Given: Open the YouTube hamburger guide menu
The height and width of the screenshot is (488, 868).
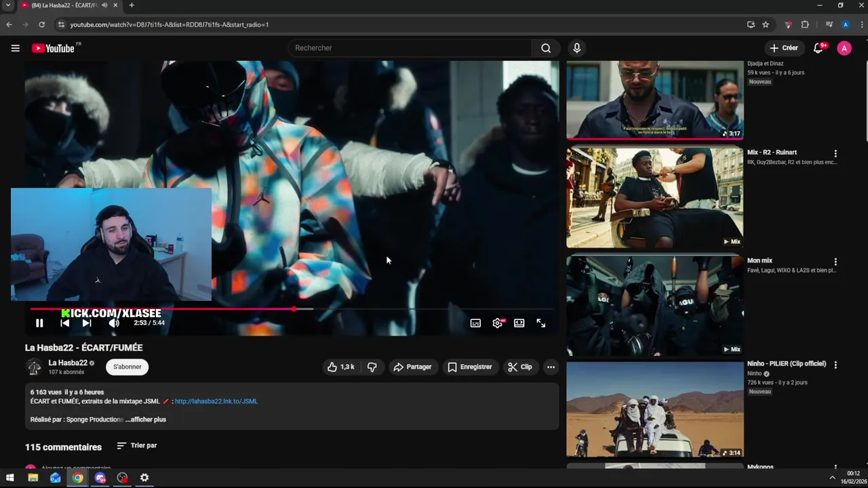Looking at the screenshot, I should (15, 48).
